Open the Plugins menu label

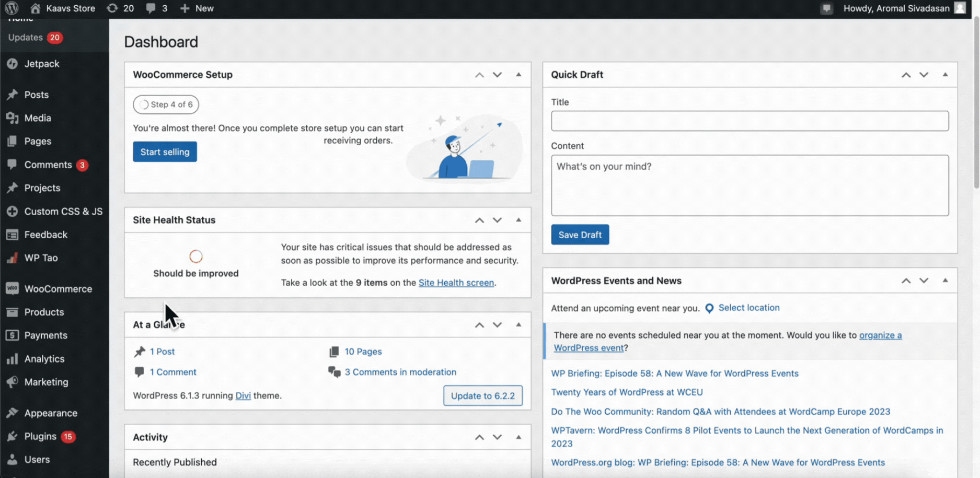coord(40,436)
